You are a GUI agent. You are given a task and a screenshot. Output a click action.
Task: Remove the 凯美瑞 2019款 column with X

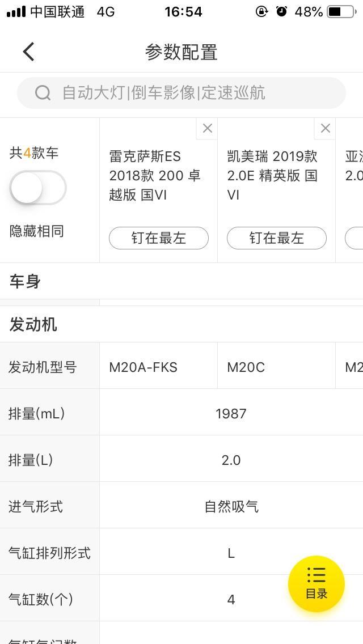click(x=325, y=129)
